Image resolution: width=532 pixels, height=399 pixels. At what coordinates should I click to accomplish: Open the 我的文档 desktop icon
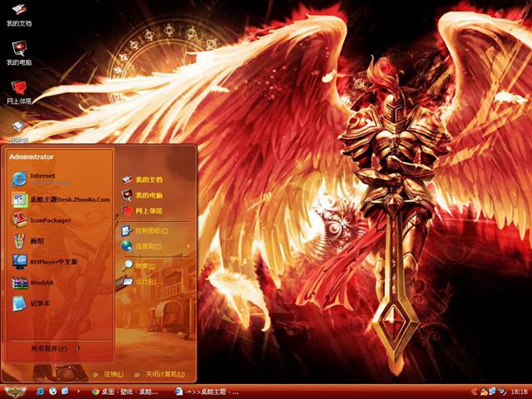click(x=19, y=15)
